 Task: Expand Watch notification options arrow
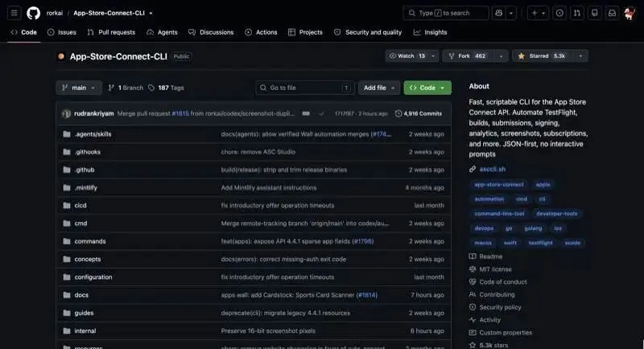click(x=433, y=55)
